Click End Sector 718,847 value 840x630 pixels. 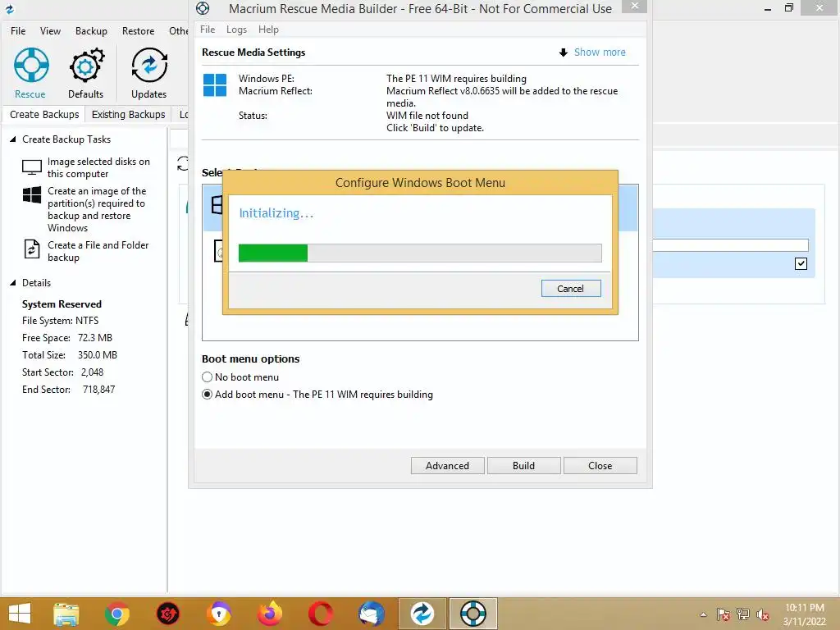(98, 390)
